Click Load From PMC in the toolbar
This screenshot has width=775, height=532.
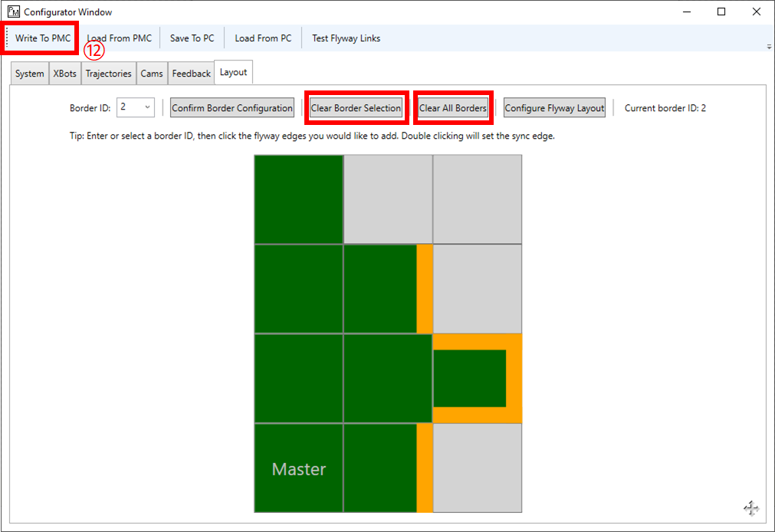[x=119, y=38]
